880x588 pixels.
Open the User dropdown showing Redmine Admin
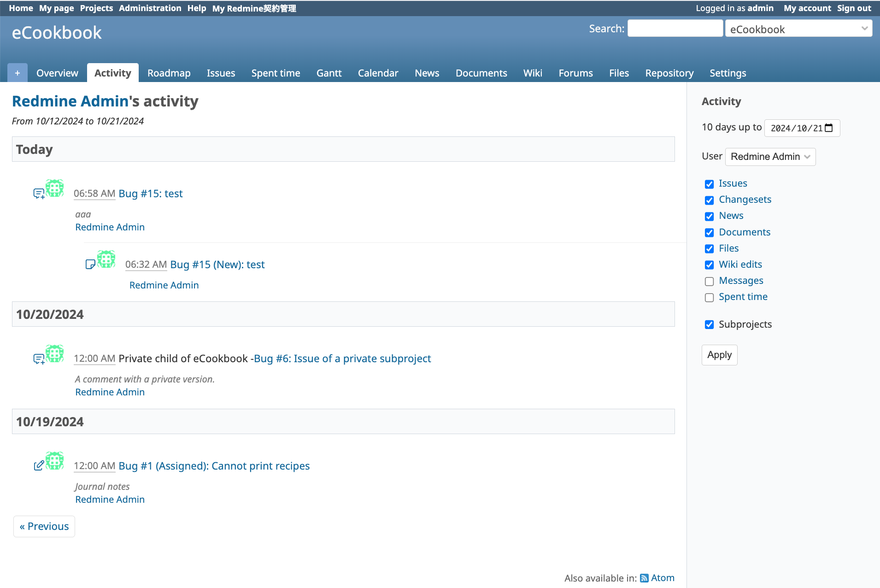tap(770, 157)
